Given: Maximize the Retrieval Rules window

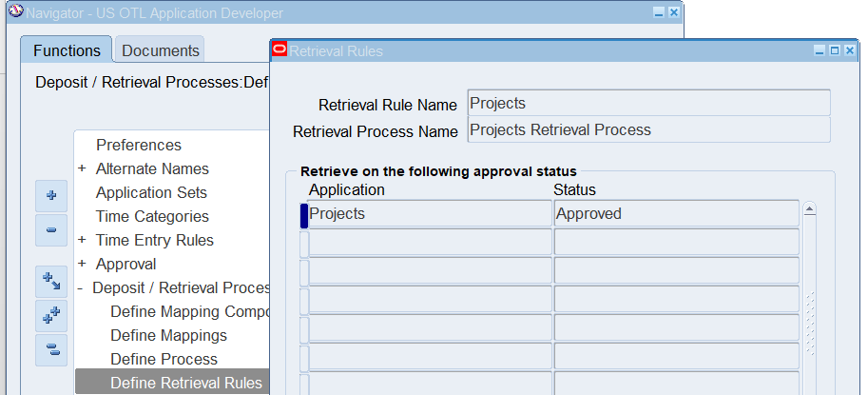Looking at the screenshot, I should tap(834, 51).
